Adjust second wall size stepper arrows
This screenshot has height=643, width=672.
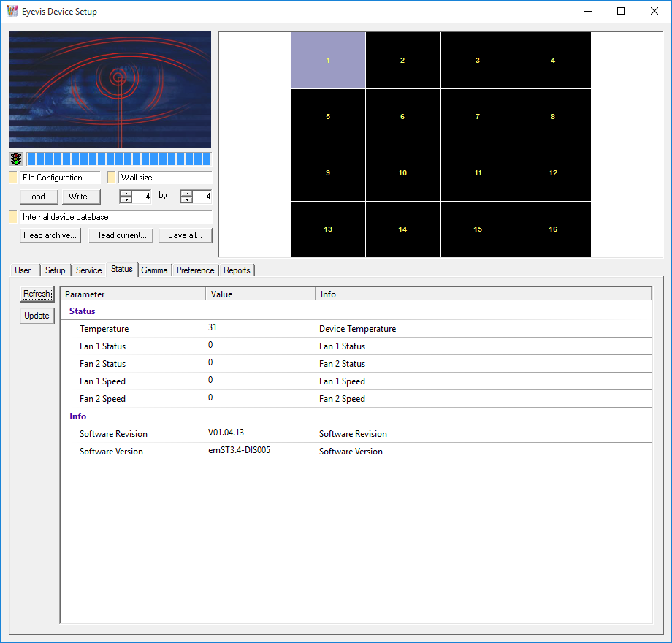click(186, 197)
